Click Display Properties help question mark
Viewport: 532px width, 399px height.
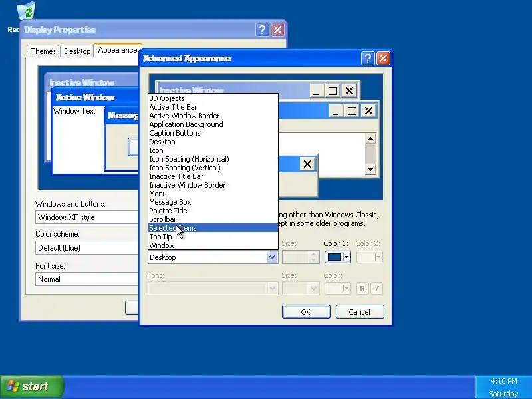point(262,30)
